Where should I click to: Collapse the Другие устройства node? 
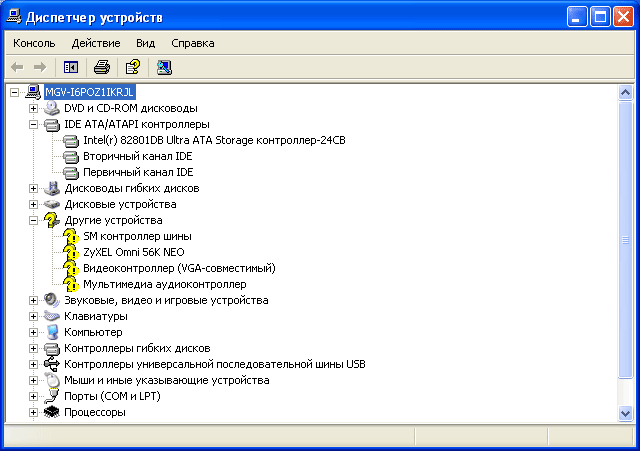click(x=33, y=220)
